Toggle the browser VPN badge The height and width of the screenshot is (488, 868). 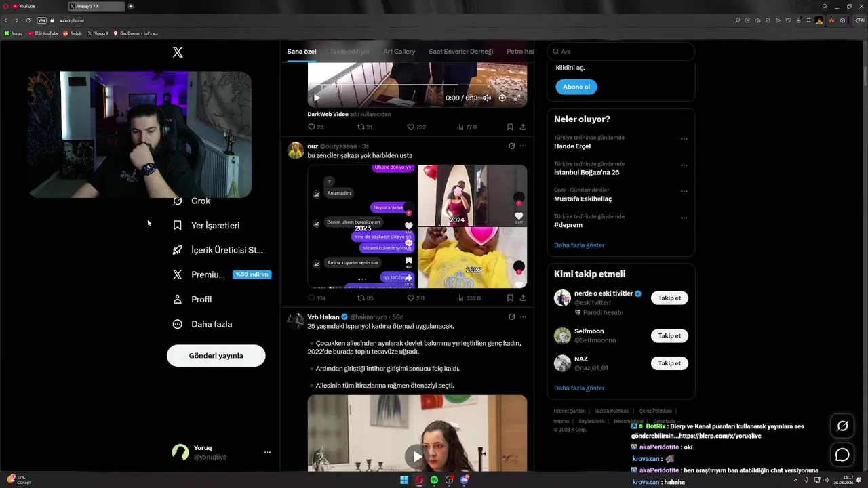42,20
